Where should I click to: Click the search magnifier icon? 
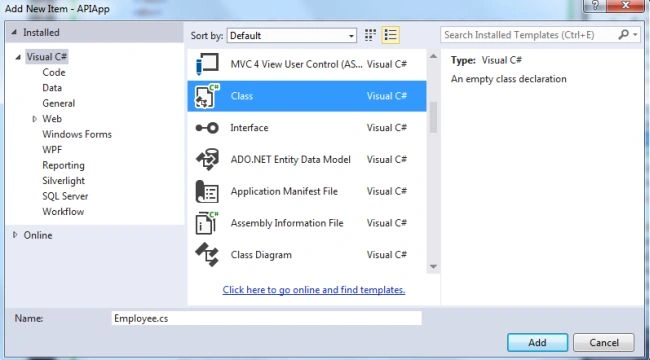point(623,35)
